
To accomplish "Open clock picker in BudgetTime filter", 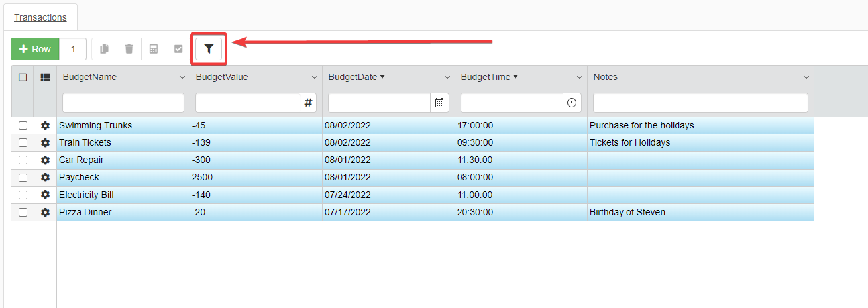I will coord(572,103).
